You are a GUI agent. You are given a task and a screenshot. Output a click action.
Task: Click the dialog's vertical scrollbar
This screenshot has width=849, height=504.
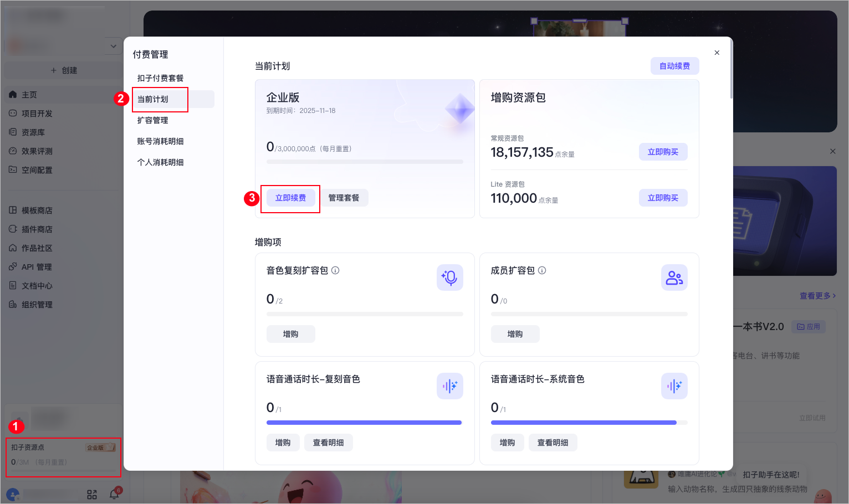coord(732,69)
